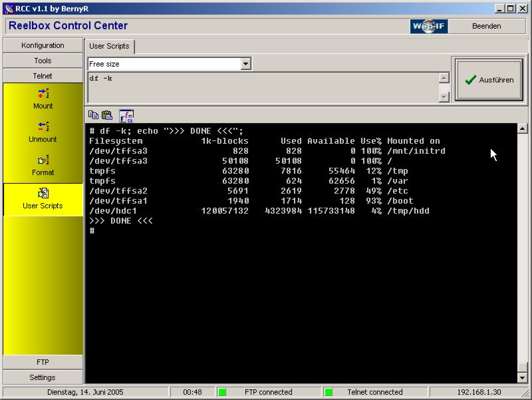
Task: Click the Filesystem column header text
Action: click(116, 141)
